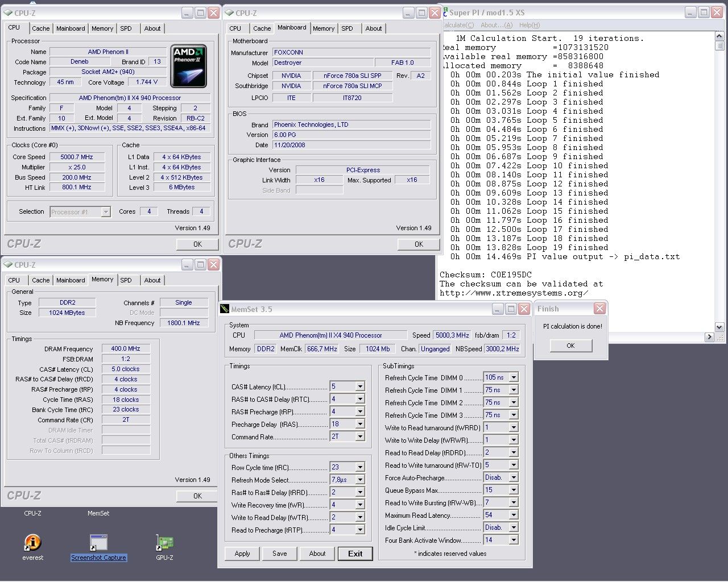This screenshot has height=582, width=728.
Task: Open SPD tab in CPU-Z Timings window
Action: pyautogui.click(x=126, y=280)
